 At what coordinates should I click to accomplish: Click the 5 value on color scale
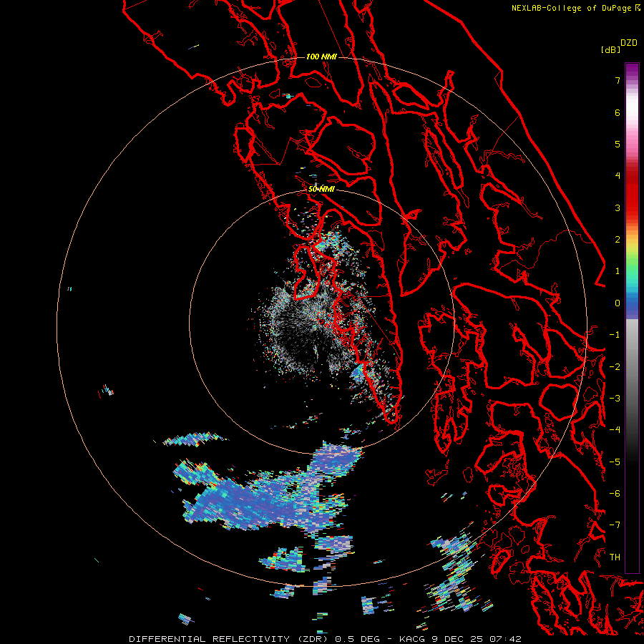(618, 144)
